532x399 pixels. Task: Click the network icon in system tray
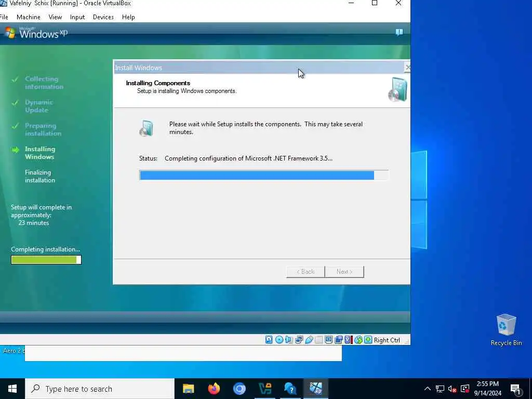(440, 389)
